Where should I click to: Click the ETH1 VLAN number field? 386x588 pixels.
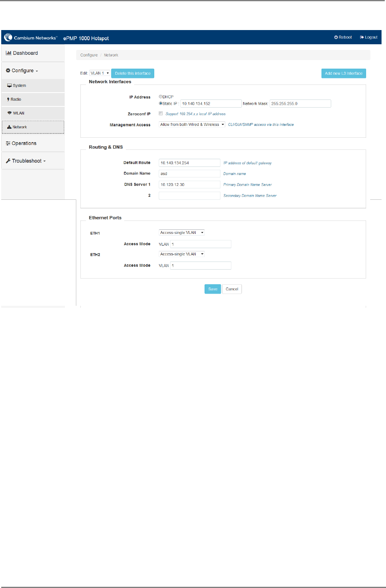201,244
